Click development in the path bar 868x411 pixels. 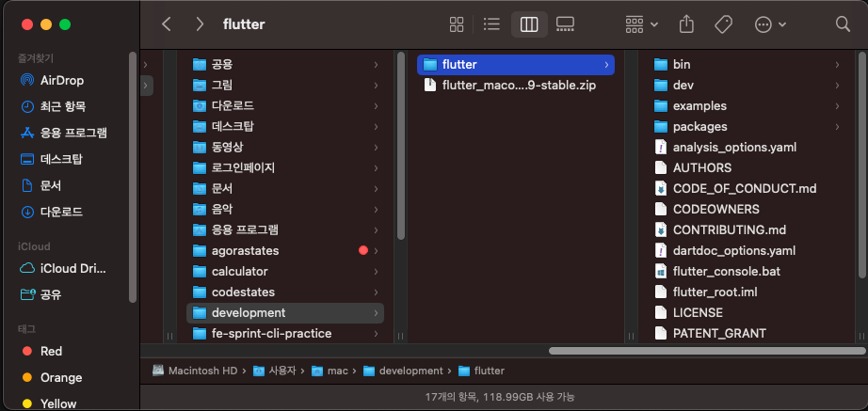pyautogui.click(x=404, y=371)
